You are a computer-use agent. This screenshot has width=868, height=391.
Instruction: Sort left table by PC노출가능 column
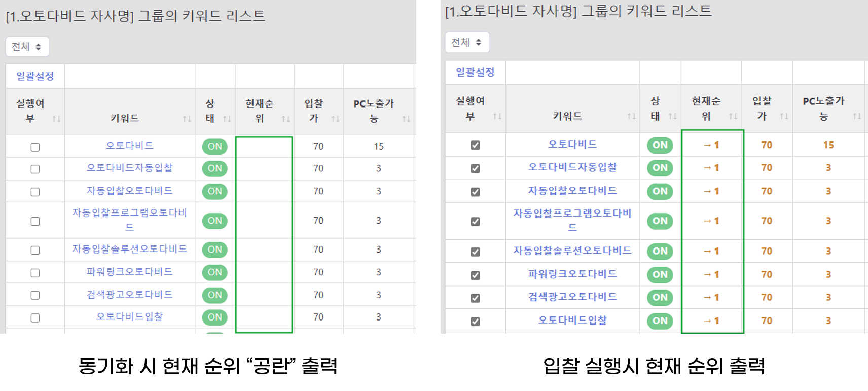coord(406,119)
